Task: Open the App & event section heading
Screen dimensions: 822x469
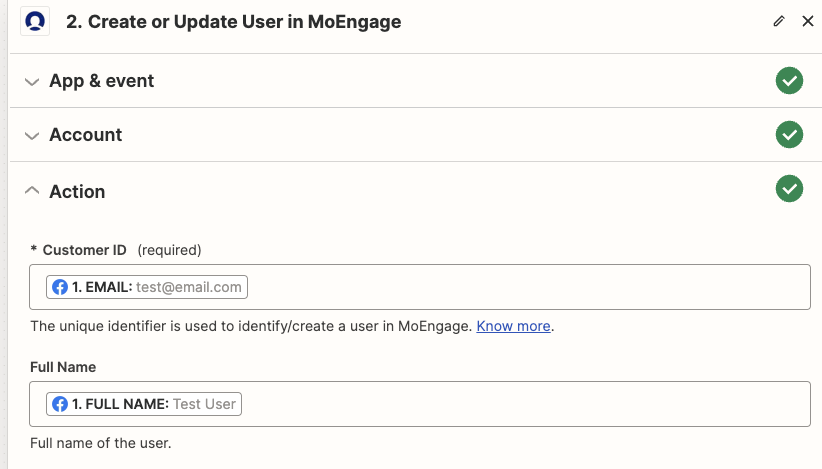Action: pyautogui.click(x=102, y=81)
